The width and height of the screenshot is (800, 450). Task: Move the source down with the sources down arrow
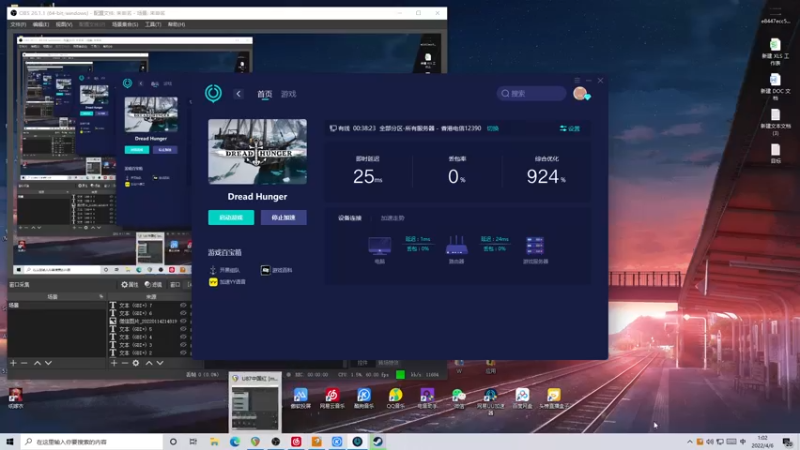160,363
